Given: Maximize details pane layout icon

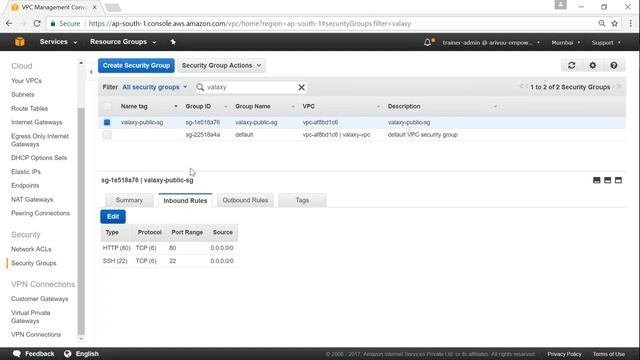Looking at the screenshot, I should click(618, 180).
